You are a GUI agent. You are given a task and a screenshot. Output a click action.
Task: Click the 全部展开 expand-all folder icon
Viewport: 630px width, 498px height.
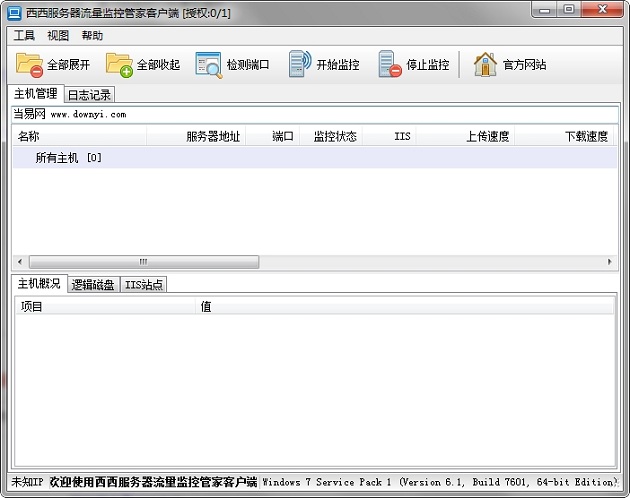tap(29, 65)
